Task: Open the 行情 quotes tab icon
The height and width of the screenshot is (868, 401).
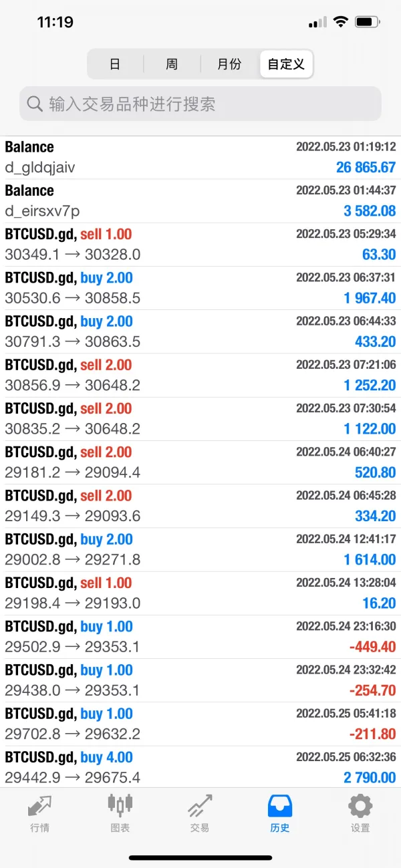Action: [39, 807]
